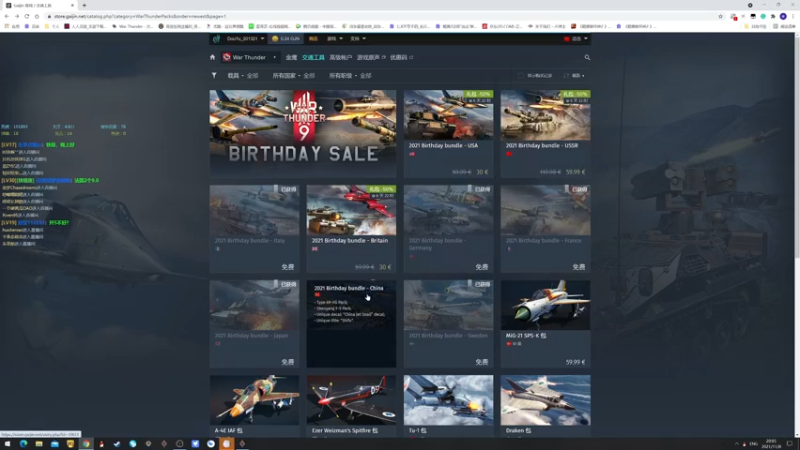Open the Chrome extensions puzzle icon
This screenshot has height=450, width=800.
coord(773,16)
